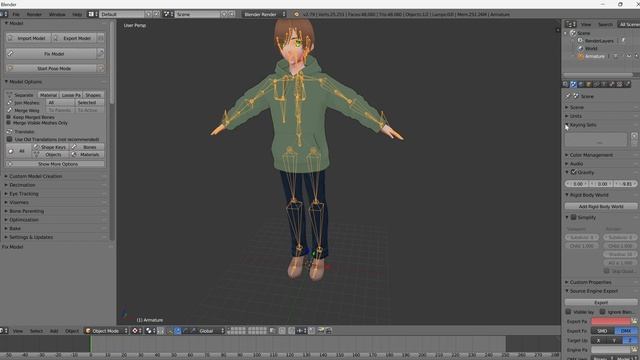Open the Help menu
Image resolution: width=640 pixels, height=360 pixels.
click(77, 14)
